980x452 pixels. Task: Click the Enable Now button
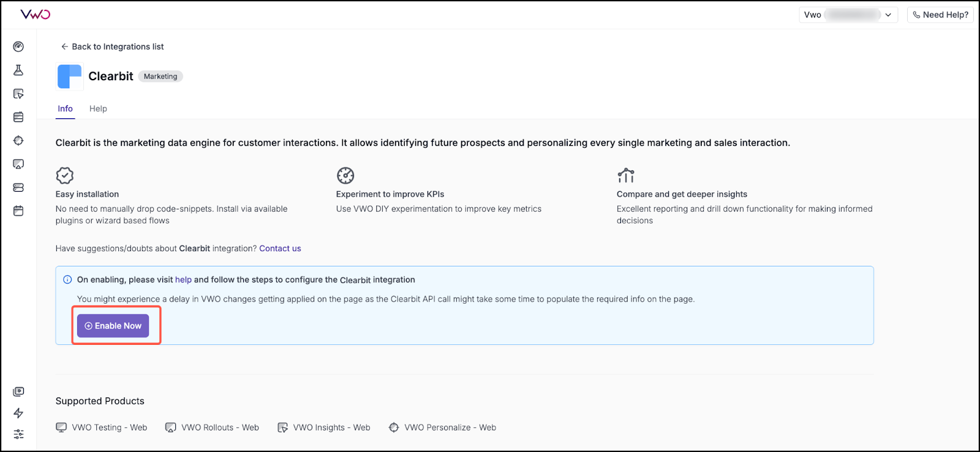pyautogui.click(x=113, y=326)
